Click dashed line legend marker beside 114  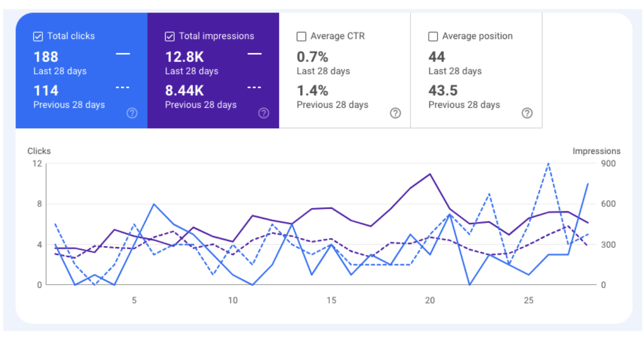tap(123, 88)
